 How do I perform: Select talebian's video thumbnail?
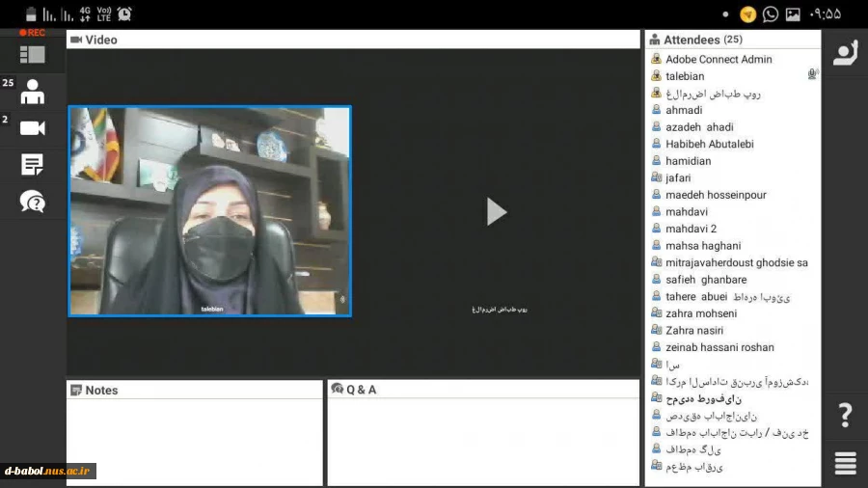[210, 211]
